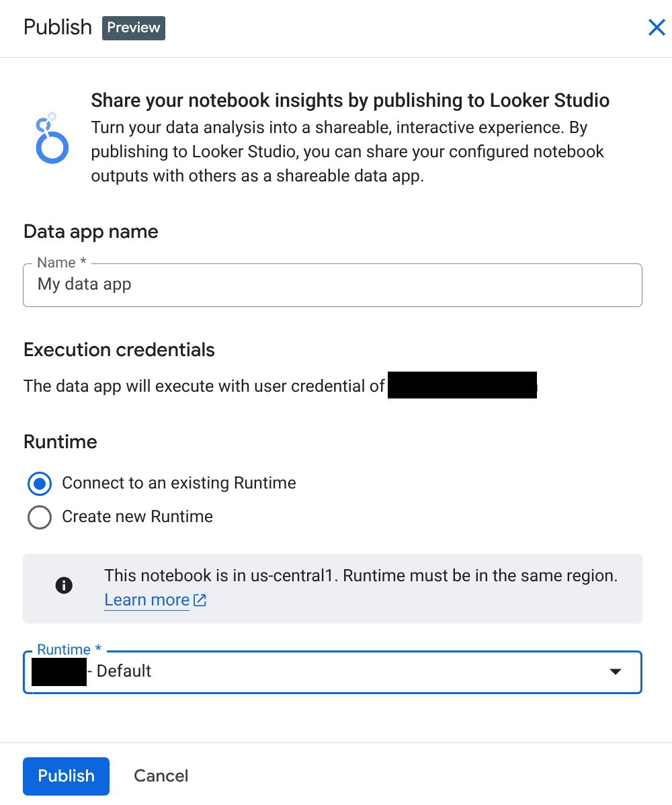The height and width of the screenshot is (805, 672).
Task: Click the external link icon next to Learn more
Action: 200,599
